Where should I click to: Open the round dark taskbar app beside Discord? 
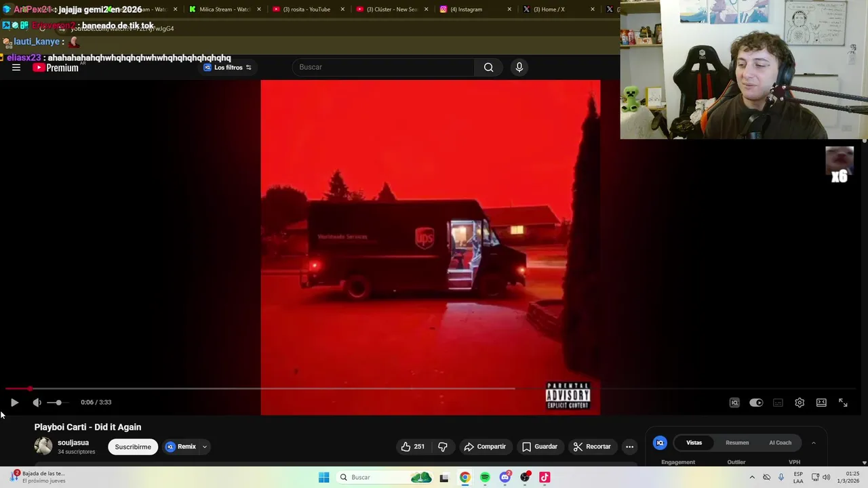[525, 478]
